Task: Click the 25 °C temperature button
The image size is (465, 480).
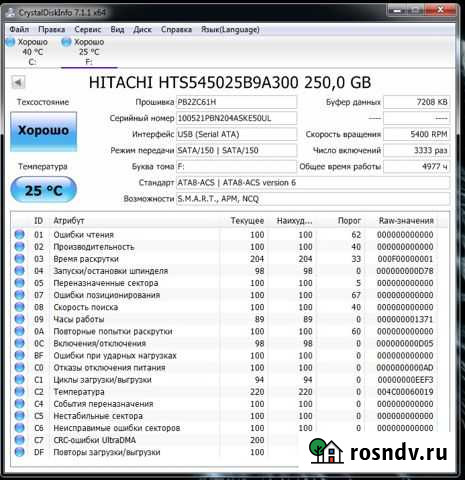Action: pos(44,190)
